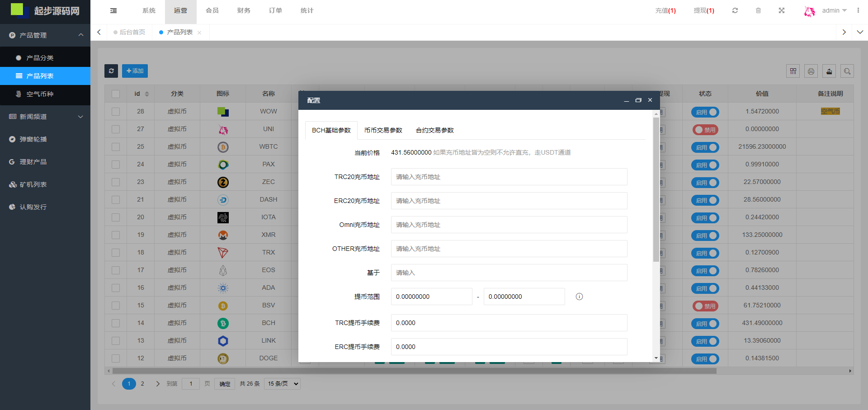Image resolution: width=868 pixels, height=410 pixels.
Task: Click the trash icon in header
Action: tap(759, 10)
